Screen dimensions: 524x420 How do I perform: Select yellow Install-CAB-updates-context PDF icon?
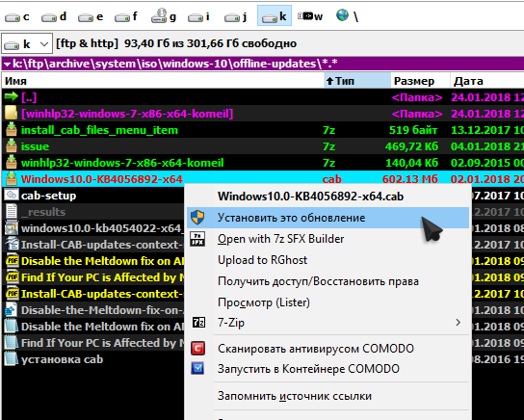click(x=12, y=294)
